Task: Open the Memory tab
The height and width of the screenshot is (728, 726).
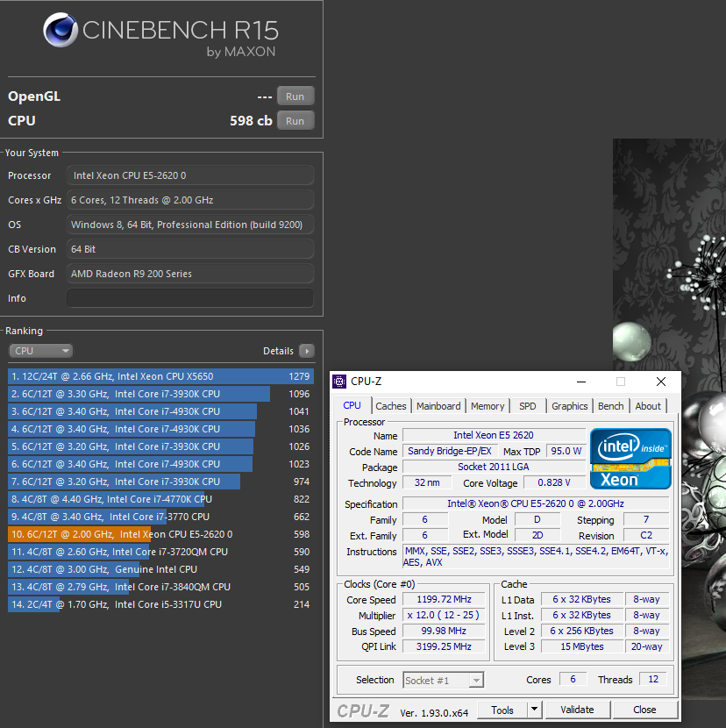Action: [488, 406]
